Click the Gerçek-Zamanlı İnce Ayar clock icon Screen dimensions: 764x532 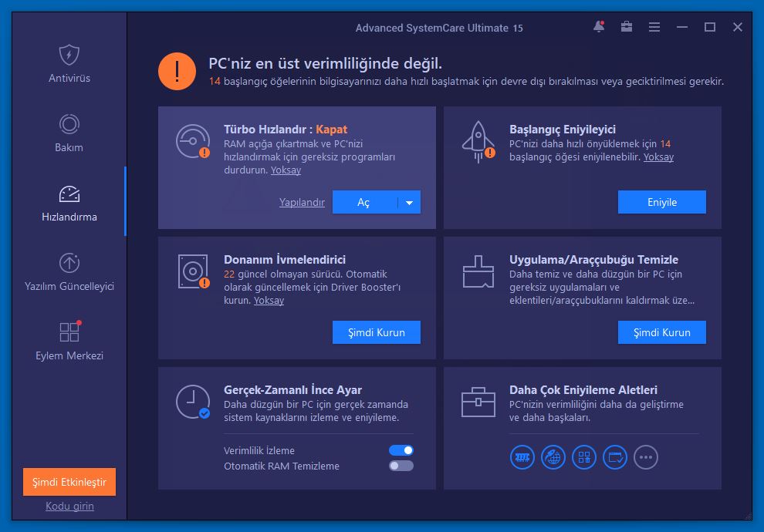(x=193, y=402)
